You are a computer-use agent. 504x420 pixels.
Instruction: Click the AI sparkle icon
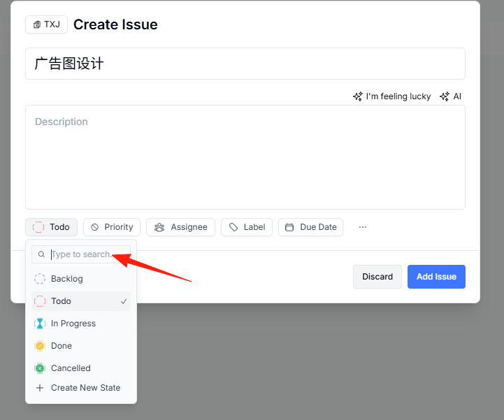tap(445, 96)
